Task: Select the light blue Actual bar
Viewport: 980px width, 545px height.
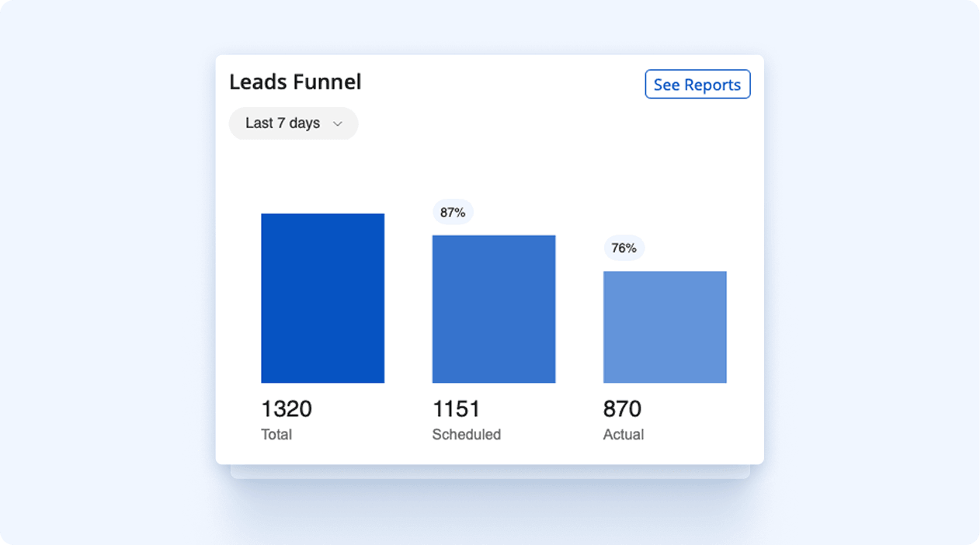Action: tap(665, 327)
